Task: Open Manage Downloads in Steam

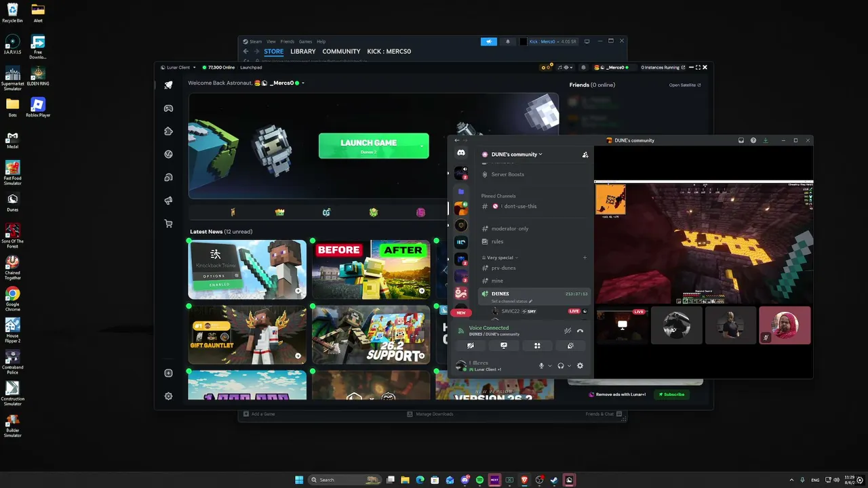Action: click(x=431, y=414)
